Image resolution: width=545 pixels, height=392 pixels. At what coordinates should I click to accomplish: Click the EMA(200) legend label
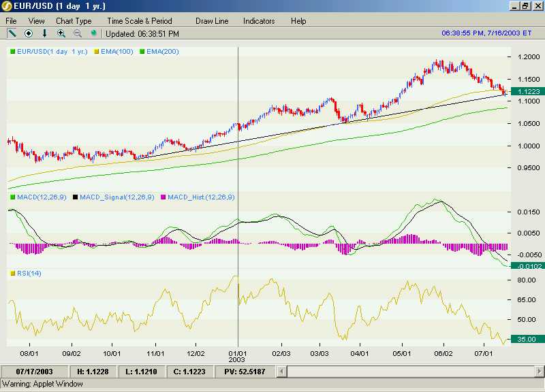click(163, 52)
